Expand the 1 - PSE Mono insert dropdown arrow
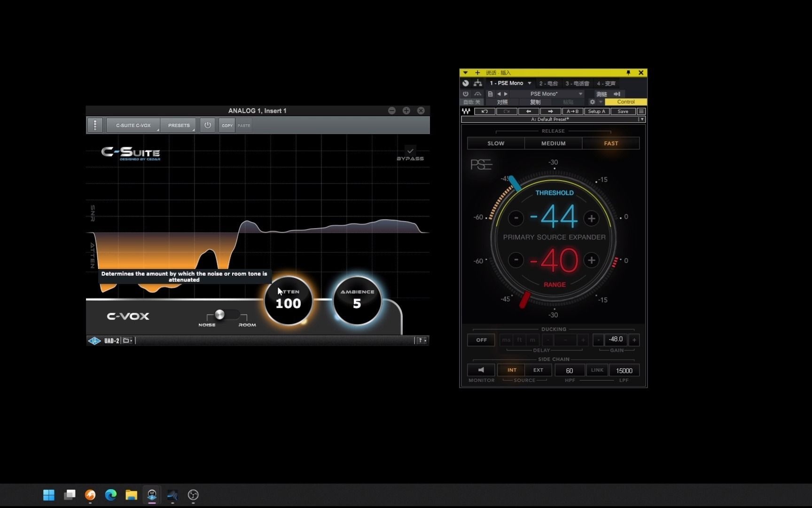The height and width of the screenshot is (508, 812). (x=530, y=83)
